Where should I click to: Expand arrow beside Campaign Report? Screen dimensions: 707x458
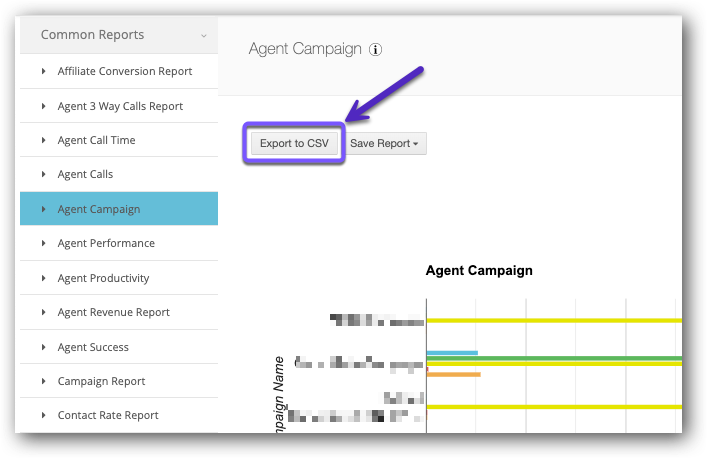tap(43, 381)
